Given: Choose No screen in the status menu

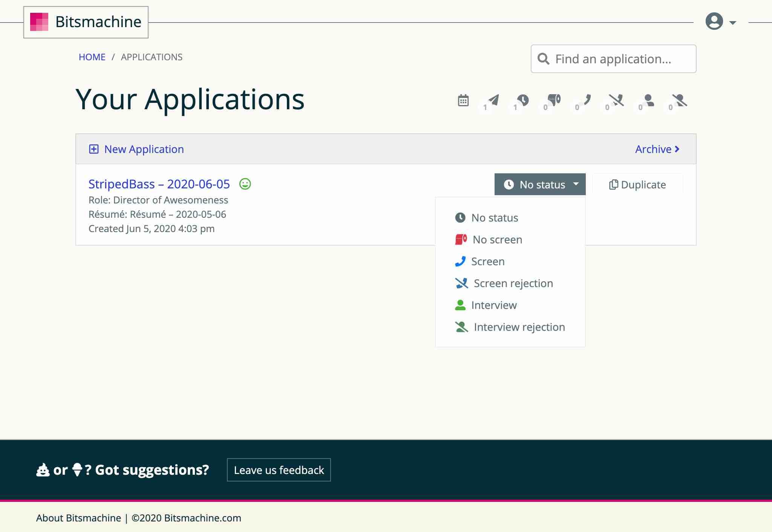Looking at the screenshot, I should click(497, 240).
